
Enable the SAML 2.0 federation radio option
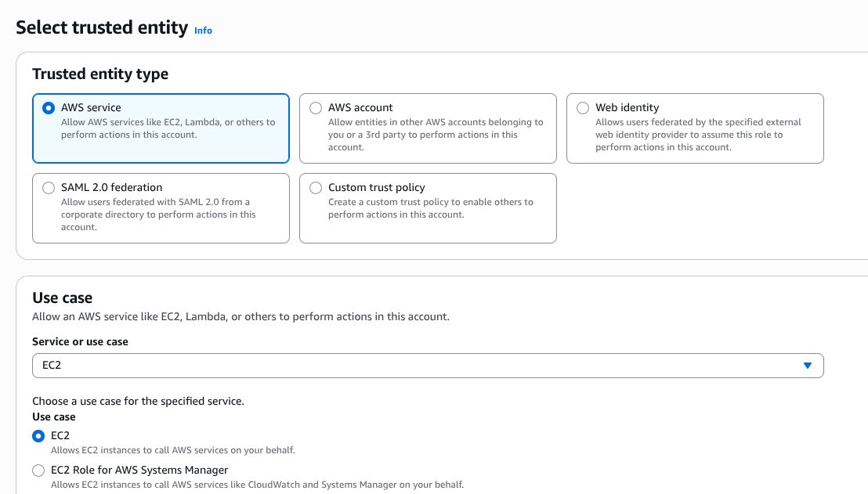49,188
